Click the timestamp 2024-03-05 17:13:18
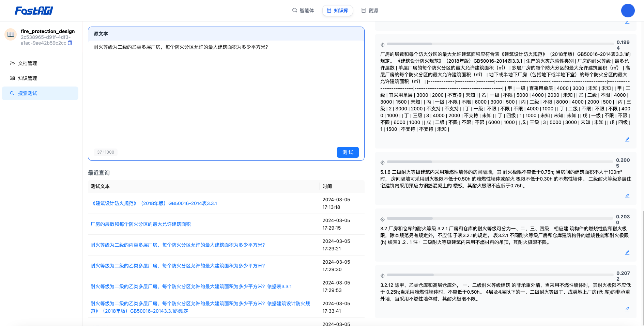644x326 pixels. click(x=336, y=203)
